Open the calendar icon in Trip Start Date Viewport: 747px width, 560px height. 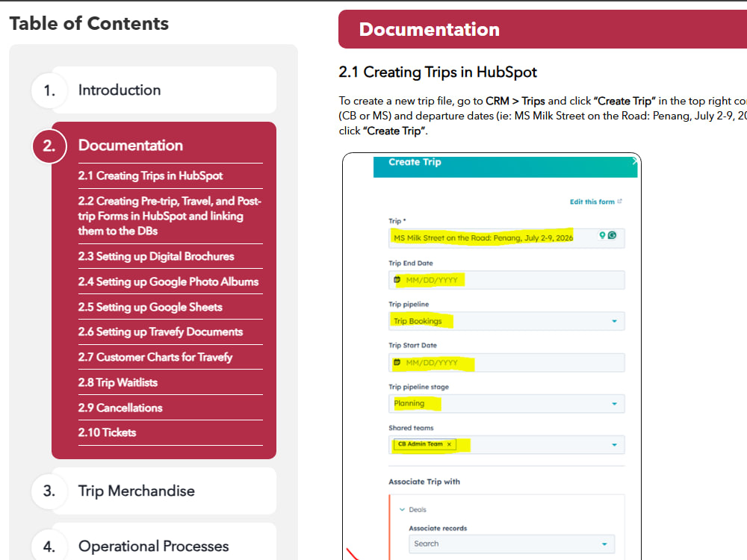[x=397, y=362]
